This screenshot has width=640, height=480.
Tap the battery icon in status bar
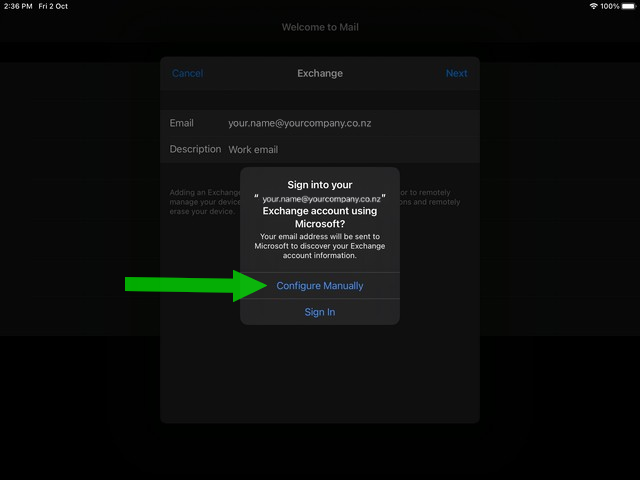(x=630, y=6)
